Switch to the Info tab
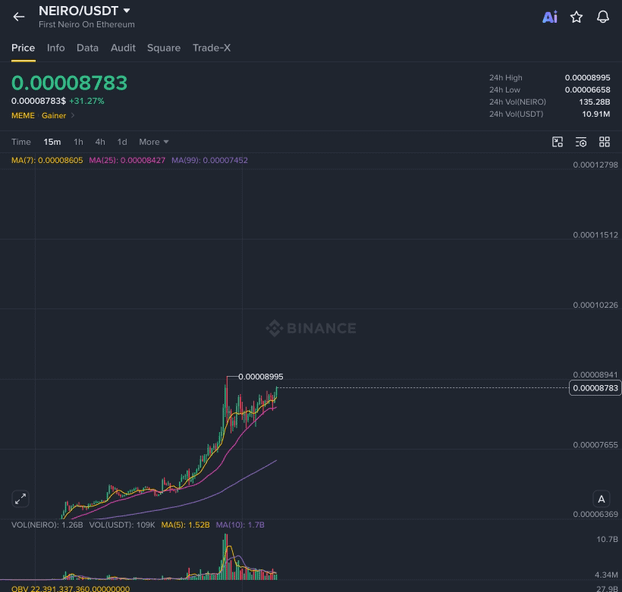Image resolution: width=622 pixels, height=592 pixels. pyautogui.click(x=56, y=48)
